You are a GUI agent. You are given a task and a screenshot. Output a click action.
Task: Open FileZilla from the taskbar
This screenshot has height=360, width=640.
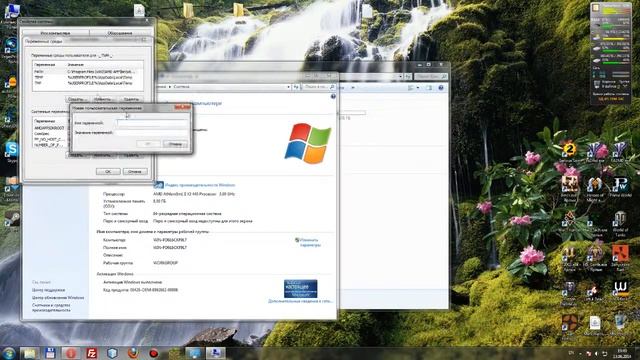[x=92, y=353]
